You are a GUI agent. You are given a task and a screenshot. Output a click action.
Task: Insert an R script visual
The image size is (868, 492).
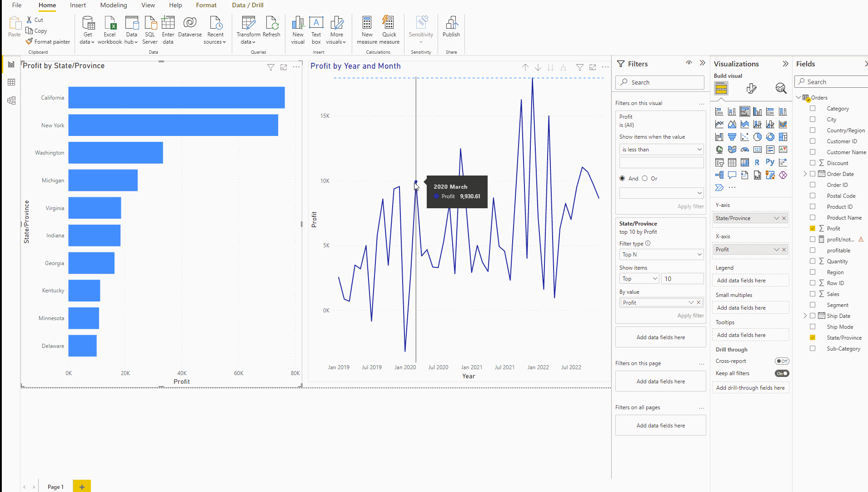tap(757, 162)
